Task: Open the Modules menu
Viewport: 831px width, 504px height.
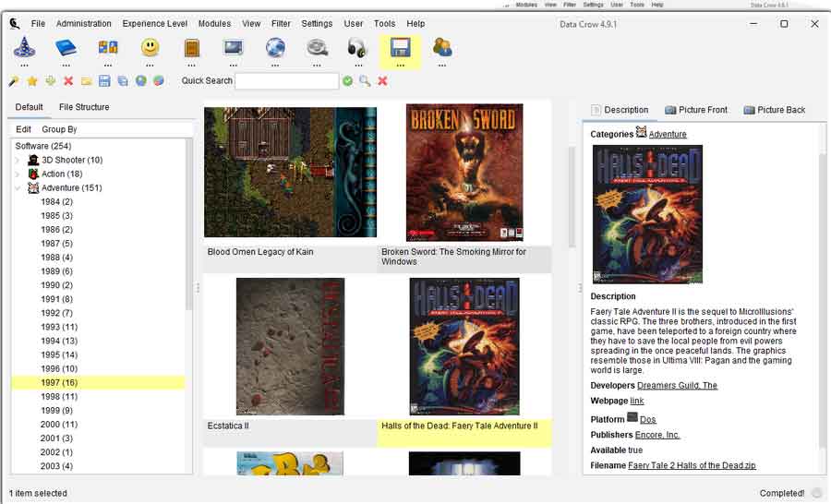Action: coord(214,24)
